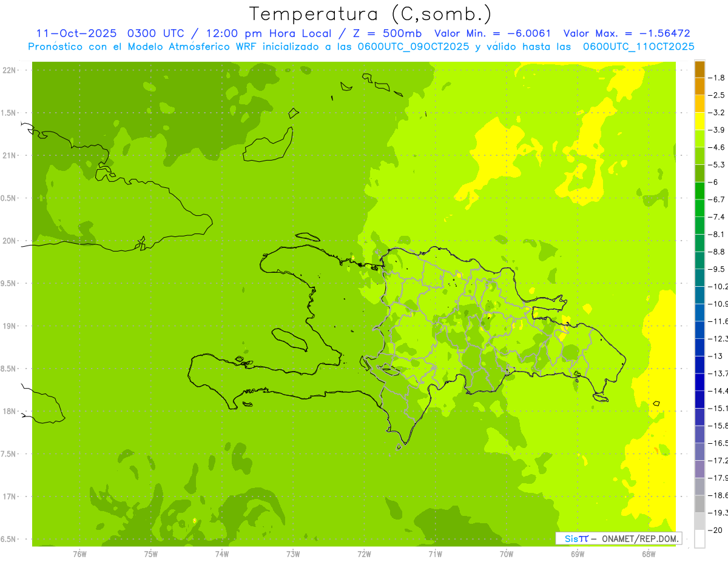Click the "17N" latitude label
This screenshot has height=562, width=728.
pos(9,497)
